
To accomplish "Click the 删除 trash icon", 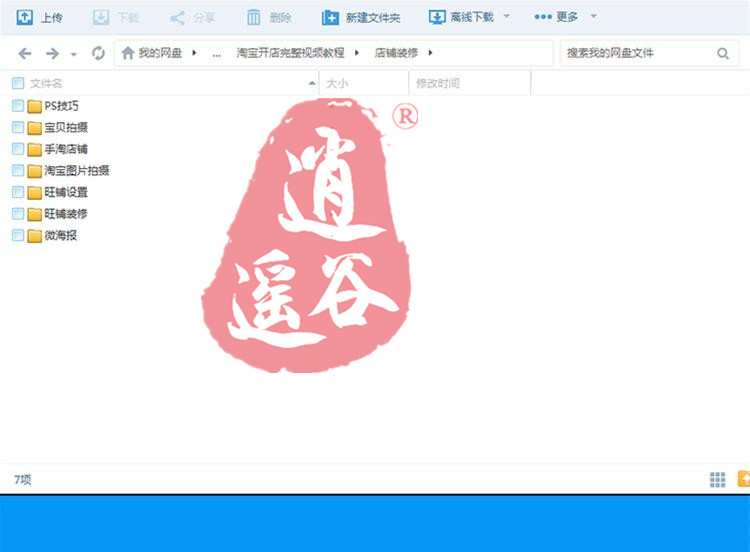I will [x=254, y=18].
